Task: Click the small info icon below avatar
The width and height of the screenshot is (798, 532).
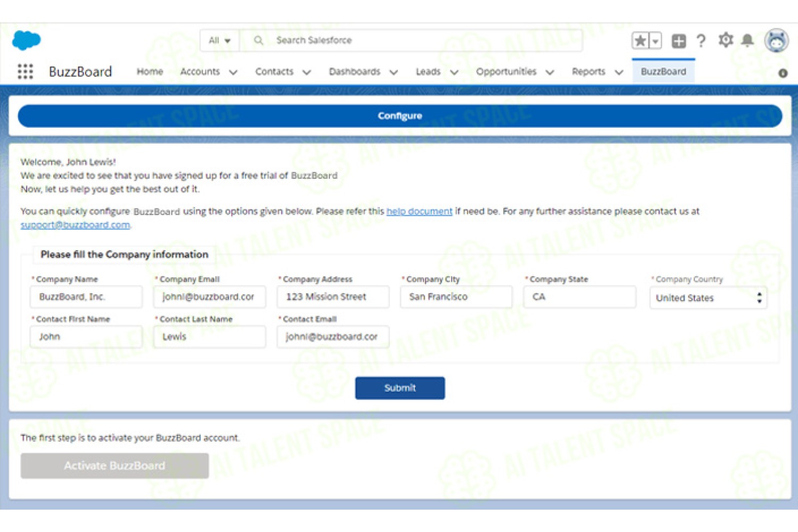Action: pyautogui.click(x=783, y=73)
